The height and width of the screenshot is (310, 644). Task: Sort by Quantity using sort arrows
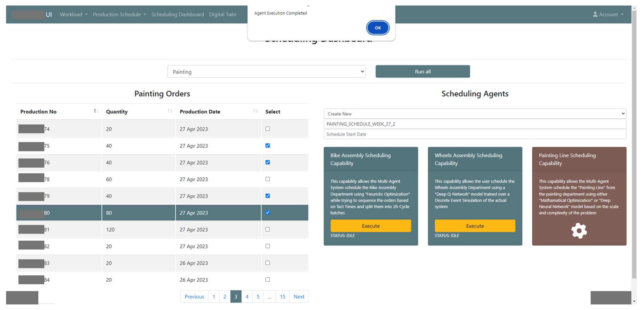pyautogui.click(x=170, y=111)
